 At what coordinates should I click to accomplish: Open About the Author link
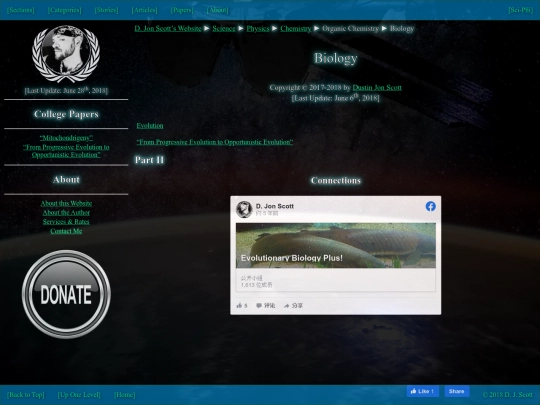(x=66, y=212)
